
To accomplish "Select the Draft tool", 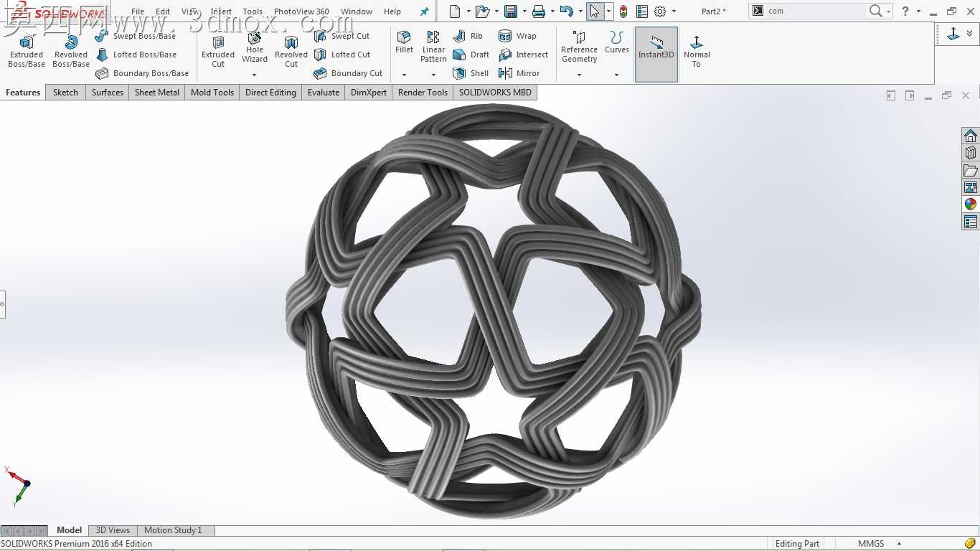I will tap(471, 55).
